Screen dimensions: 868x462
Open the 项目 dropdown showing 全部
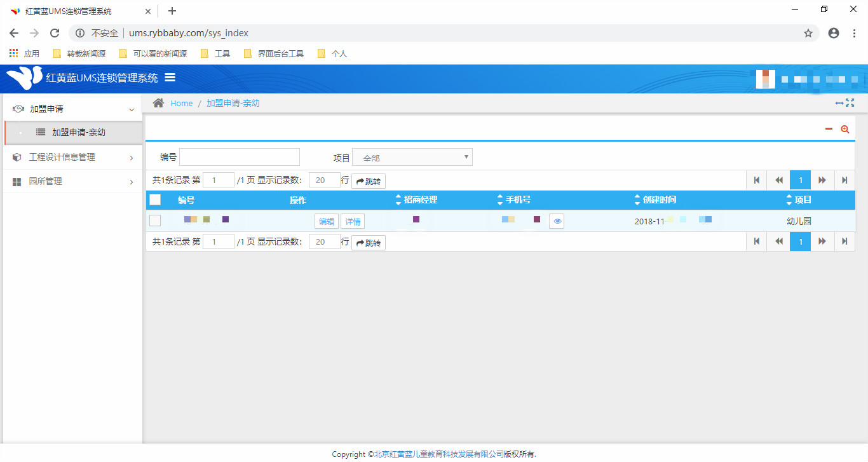(412, 157)
